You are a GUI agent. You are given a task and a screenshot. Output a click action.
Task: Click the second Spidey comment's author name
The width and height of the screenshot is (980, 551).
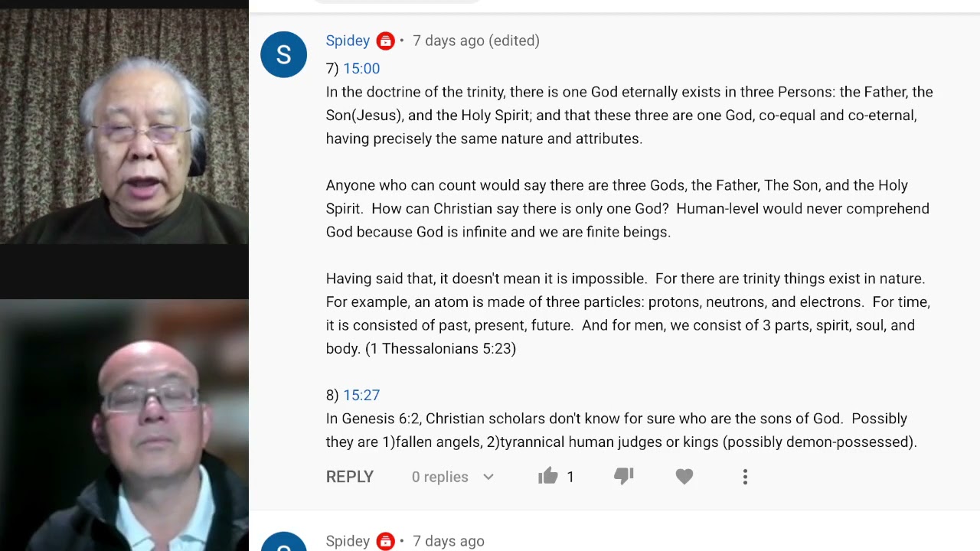tap(348, 541)
